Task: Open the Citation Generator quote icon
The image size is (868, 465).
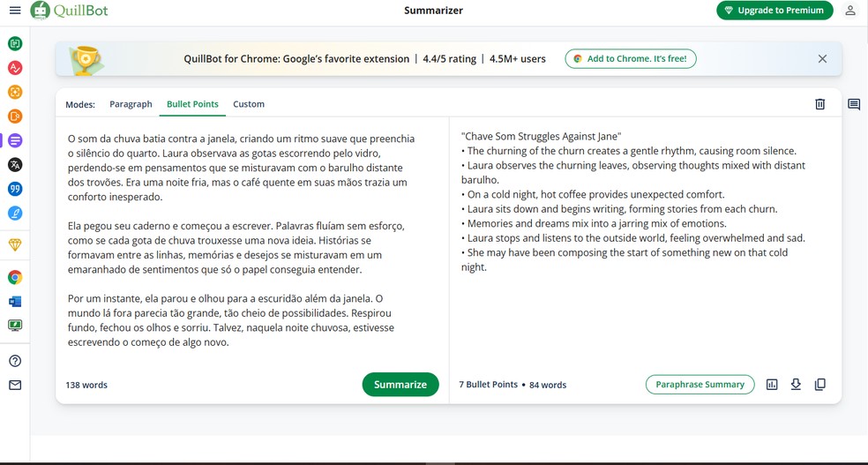Action: [15, 189]
